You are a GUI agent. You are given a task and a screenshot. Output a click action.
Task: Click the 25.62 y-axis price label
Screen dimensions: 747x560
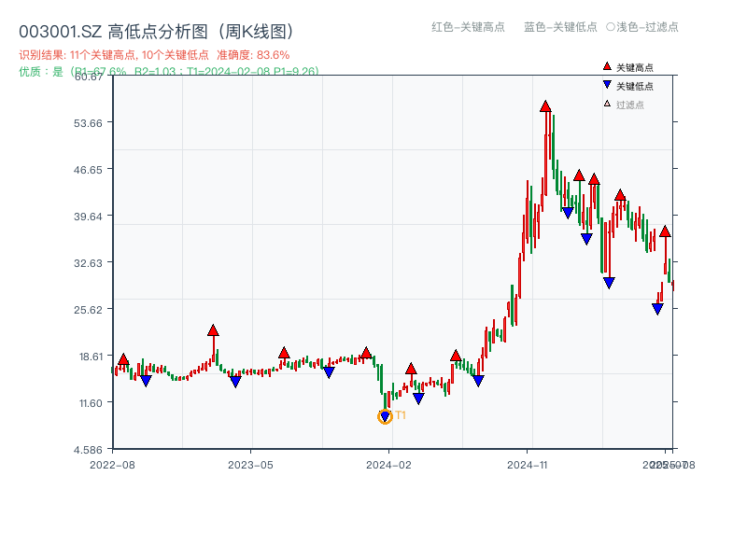tap(88, 310)
